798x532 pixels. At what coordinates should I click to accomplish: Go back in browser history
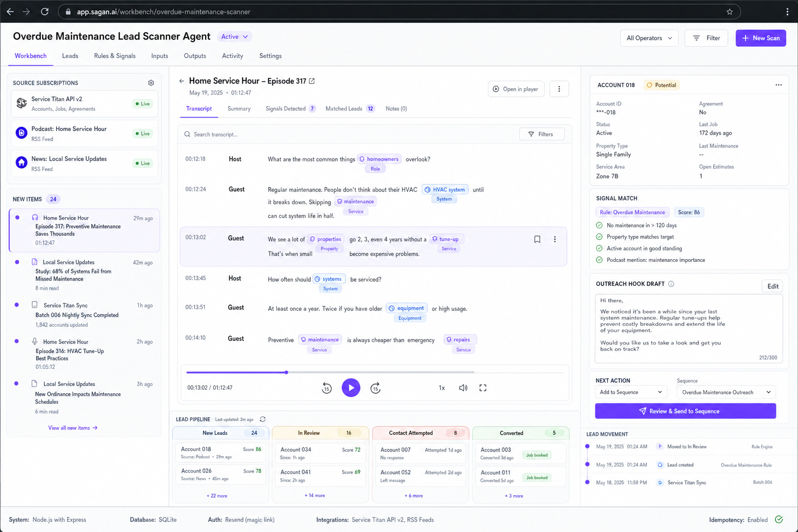point(10,11)
